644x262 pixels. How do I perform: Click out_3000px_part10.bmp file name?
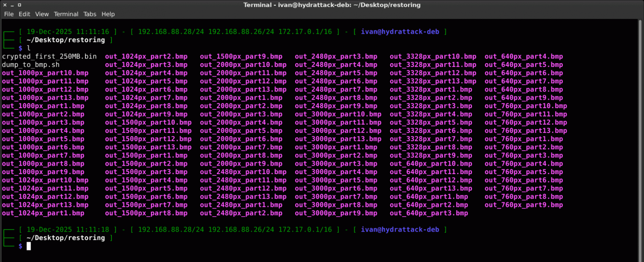(338, 114)
